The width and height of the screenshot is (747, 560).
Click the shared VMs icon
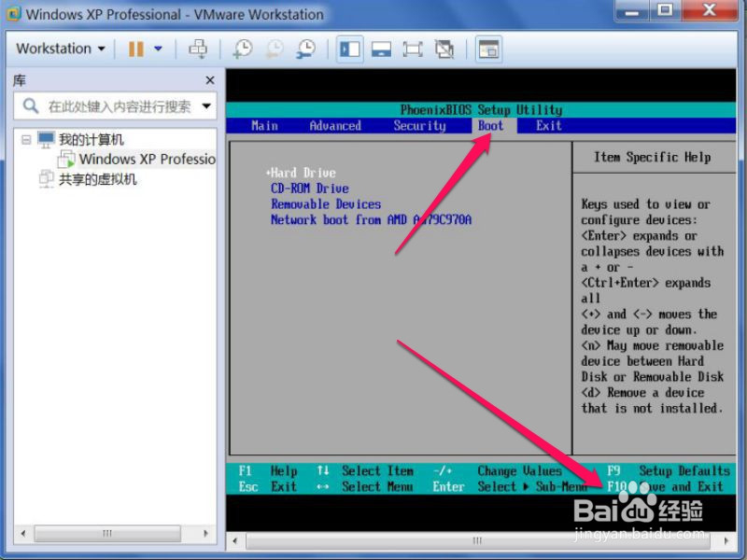(x=46, y=179)
